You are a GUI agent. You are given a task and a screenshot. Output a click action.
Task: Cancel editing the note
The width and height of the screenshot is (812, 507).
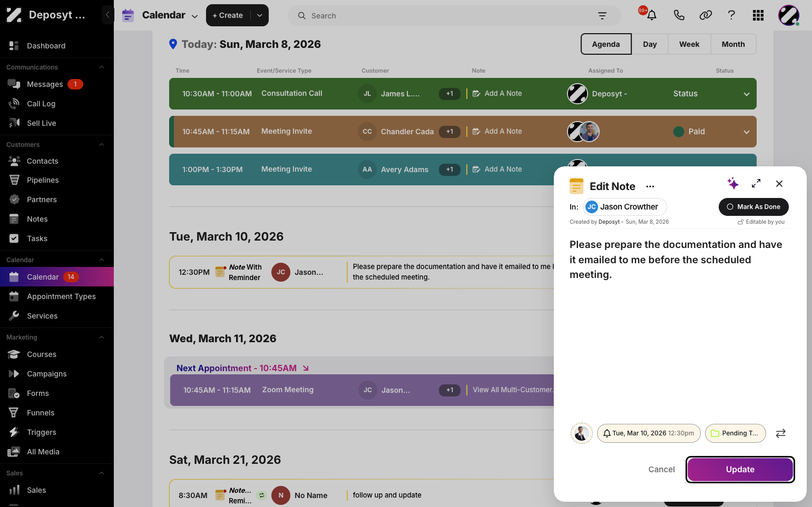(x=661, y=470)
